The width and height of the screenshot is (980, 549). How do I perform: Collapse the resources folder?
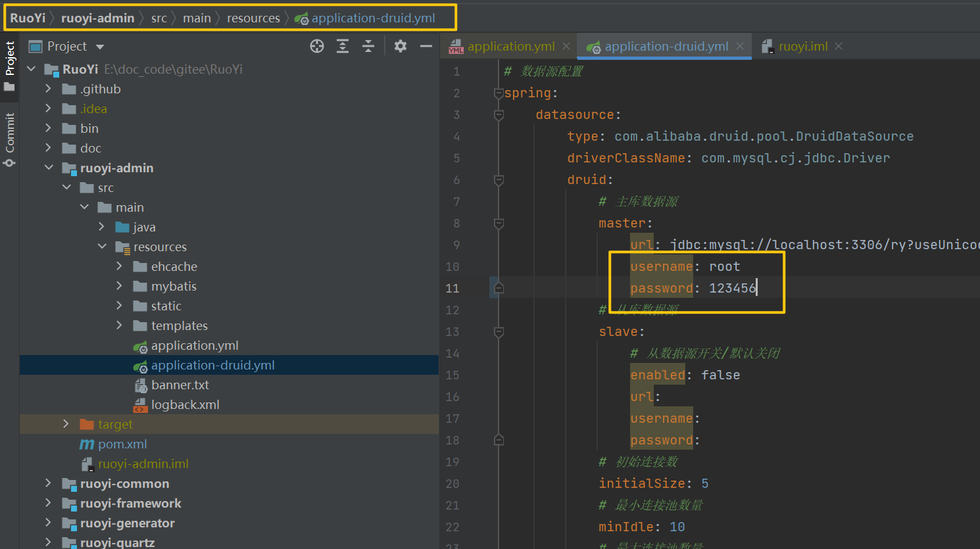[x=102, y=246]
